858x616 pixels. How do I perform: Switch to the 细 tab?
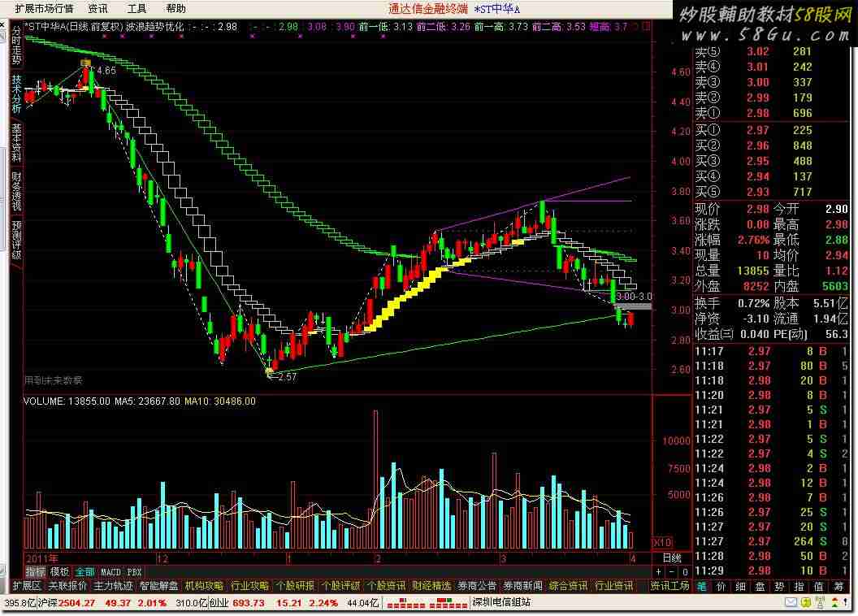click(x=741, y=587)
